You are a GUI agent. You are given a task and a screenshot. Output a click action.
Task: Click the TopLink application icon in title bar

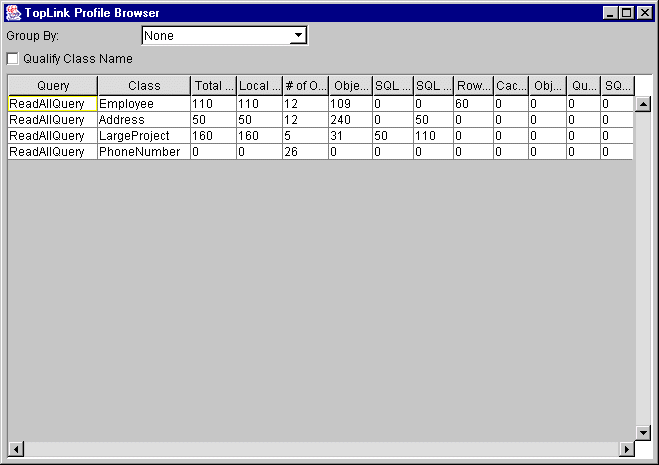pyautogui.click(x=13, y=13)
